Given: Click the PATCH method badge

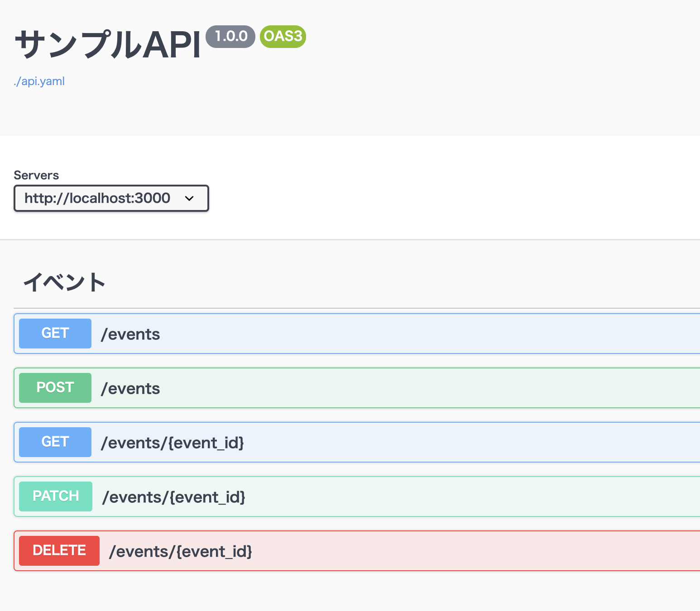Looking at the screenshot, I should tap(56, 496).
